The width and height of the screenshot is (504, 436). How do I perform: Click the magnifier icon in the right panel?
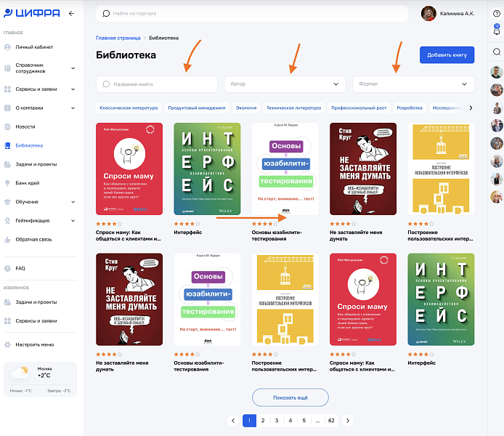point(497,52)
